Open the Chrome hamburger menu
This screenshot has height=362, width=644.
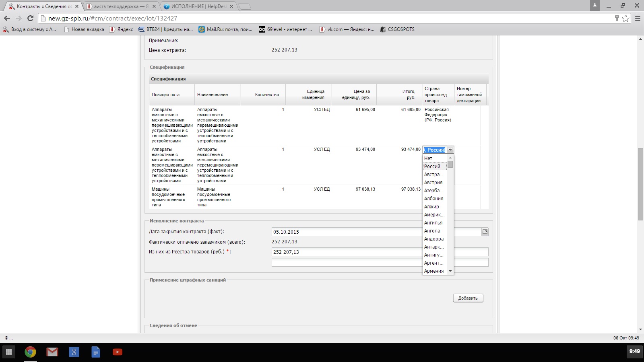click(638, 18)
